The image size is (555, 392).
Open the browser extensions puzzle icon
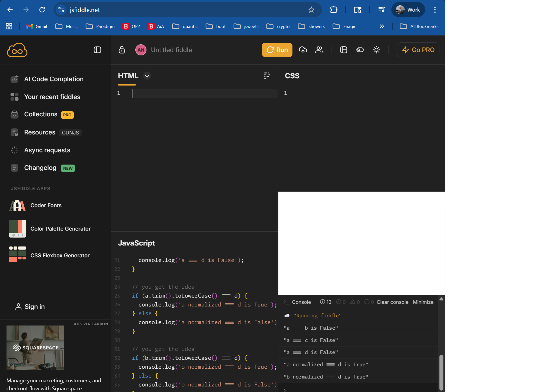point(334,10)
